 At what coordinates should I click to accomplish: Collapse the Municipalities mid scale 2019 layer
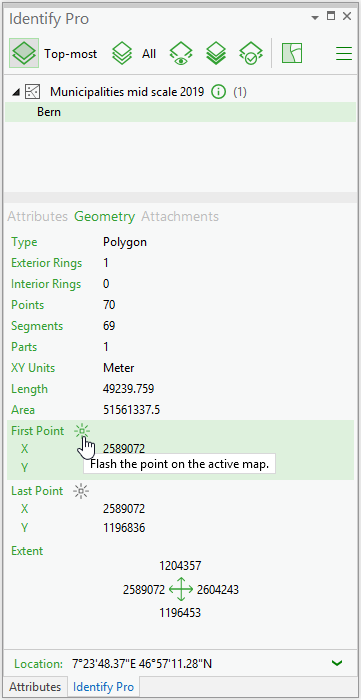(x=16, y=92)
